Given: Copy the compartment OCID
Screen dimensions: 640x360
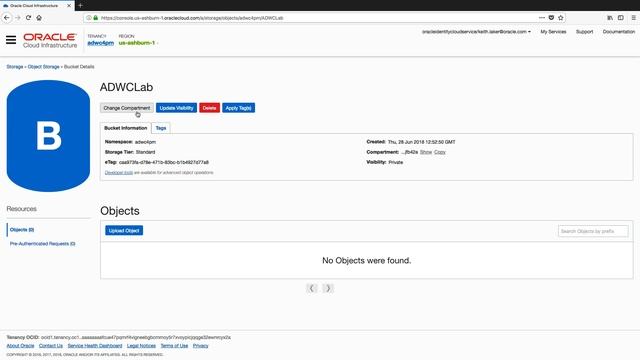Looking at the screenshot, I should pos(440,152).
